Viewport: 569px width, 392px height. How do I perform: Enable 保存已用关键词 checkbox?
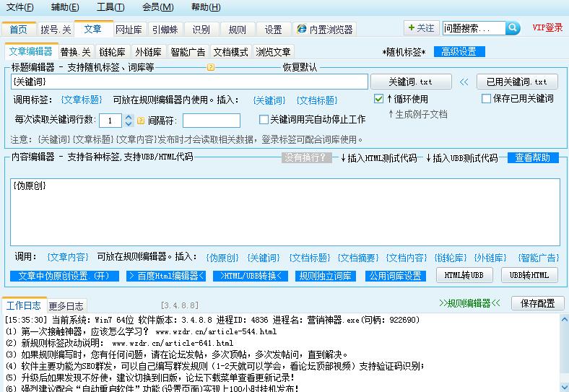click(x=486, y=98)
